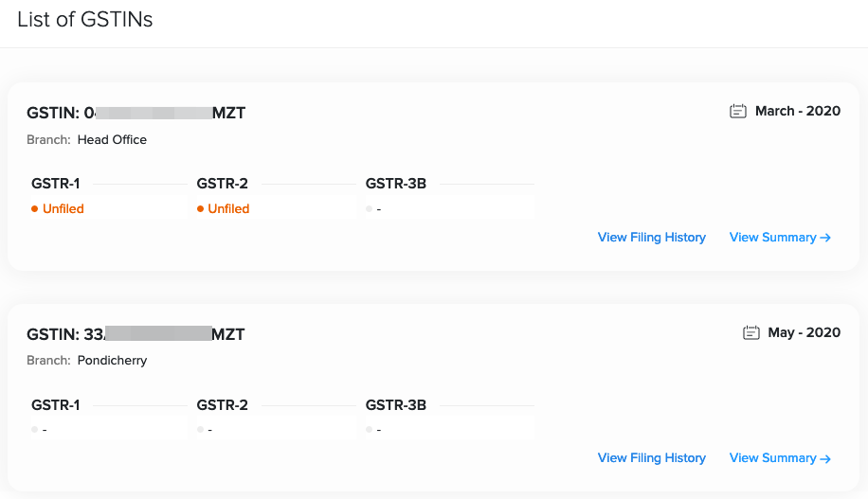Select the May - 2020 period label
Viewport: 868px width, 499px height.
click(x=804, y=332)
